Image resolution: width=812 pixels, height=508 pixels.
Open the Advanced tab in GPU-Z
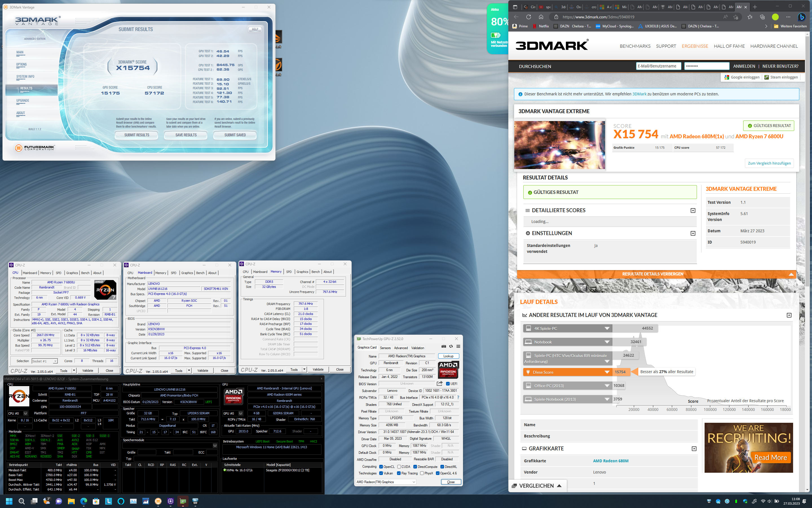point(401,348)
